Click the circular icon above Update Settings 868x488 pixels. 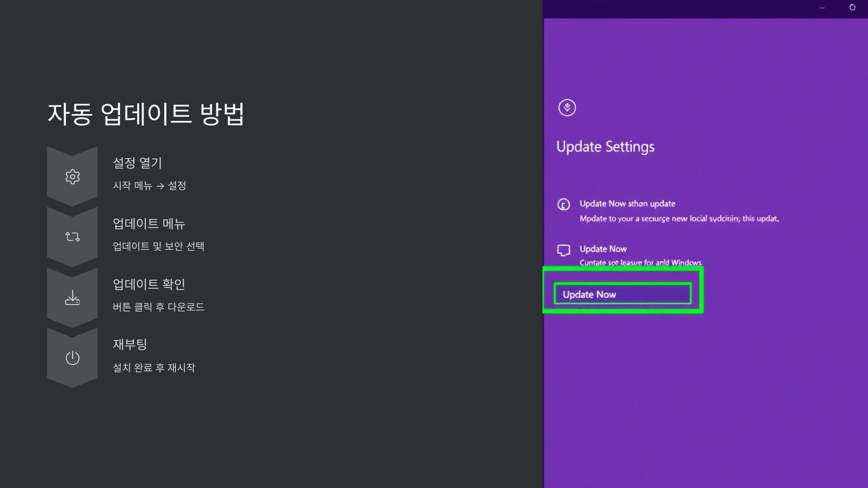click(x=567, y=108)
